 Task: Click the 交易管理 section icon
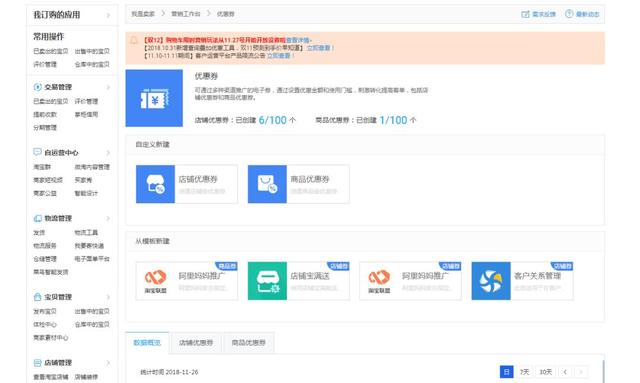38,87
